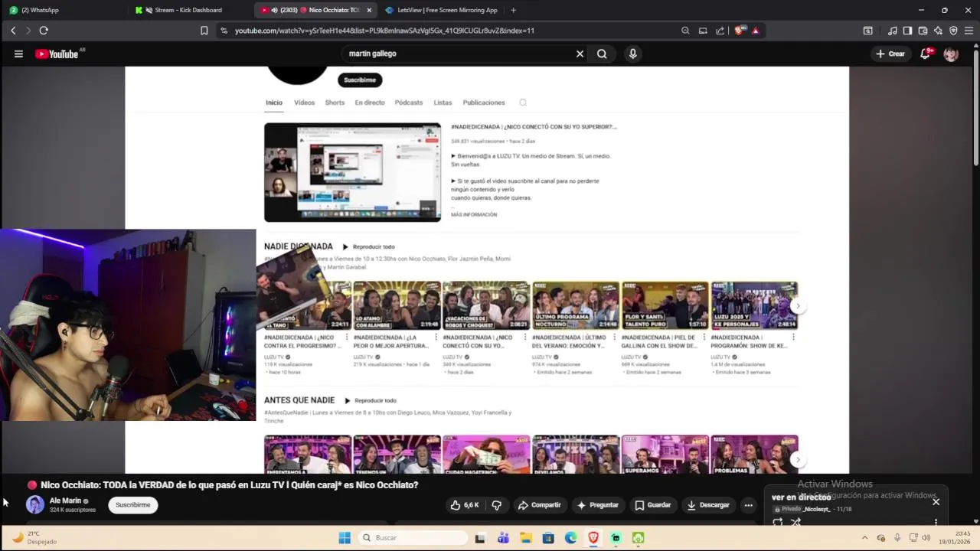This screenshot has width=980, height=551.
Task: Open more video actions ellipsis
Action: pos(748,505)
